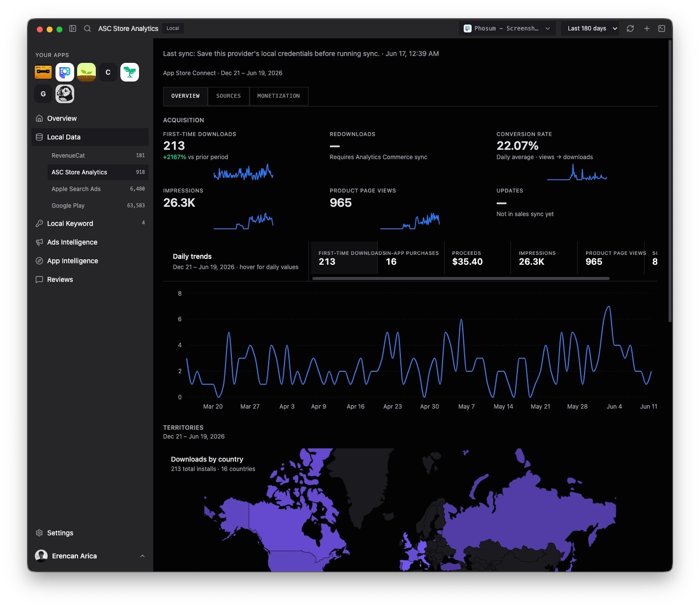Select Apple Search Ads under Local Data
Image resolution: width=700 pixels, height=608 pixels.
pyautogui.click(x=98, y=189)
